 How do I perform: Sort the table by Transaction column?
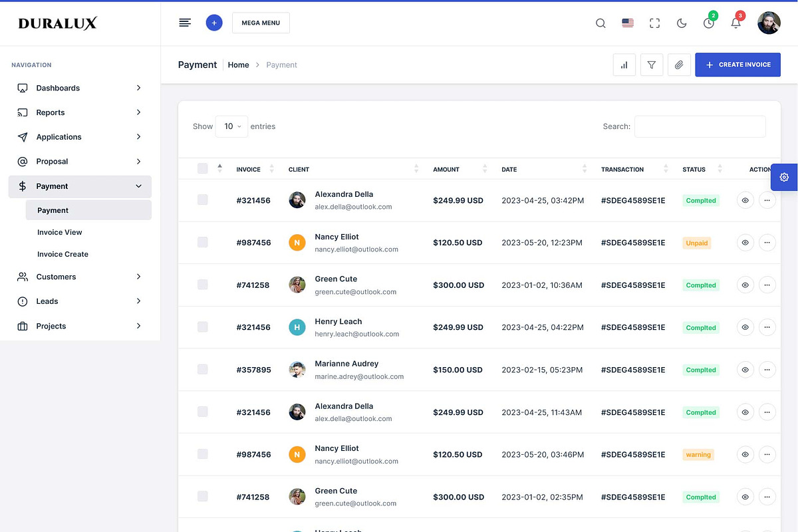[x=635, y=169]
